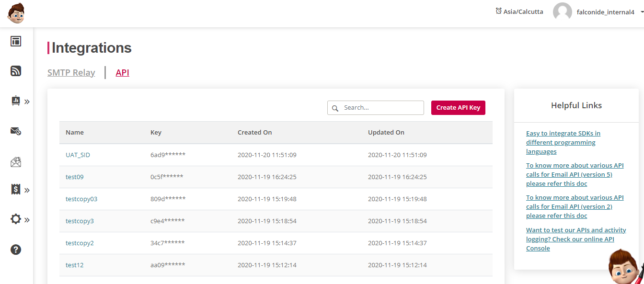This screenshot has width=644, height=284.
Task: Open the dashboard layout icon in sidebar
Action: click(x=16, y=41)
